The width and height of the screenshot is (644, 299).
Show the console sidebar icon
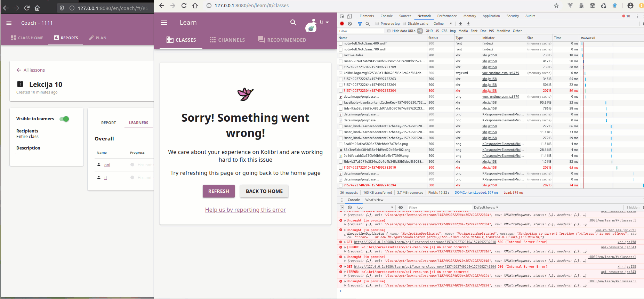click(x=342, y=208)
